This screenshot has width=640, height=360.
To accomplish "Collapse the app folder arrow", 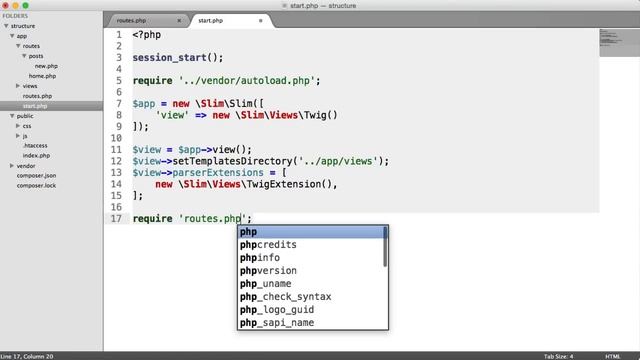I will coord(12,36).
